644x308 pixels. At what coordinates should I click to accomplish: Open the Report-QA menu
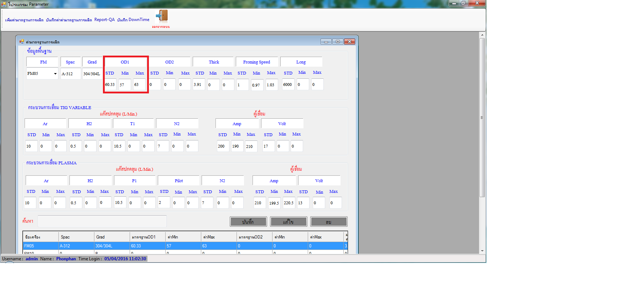tap(104, 20)
